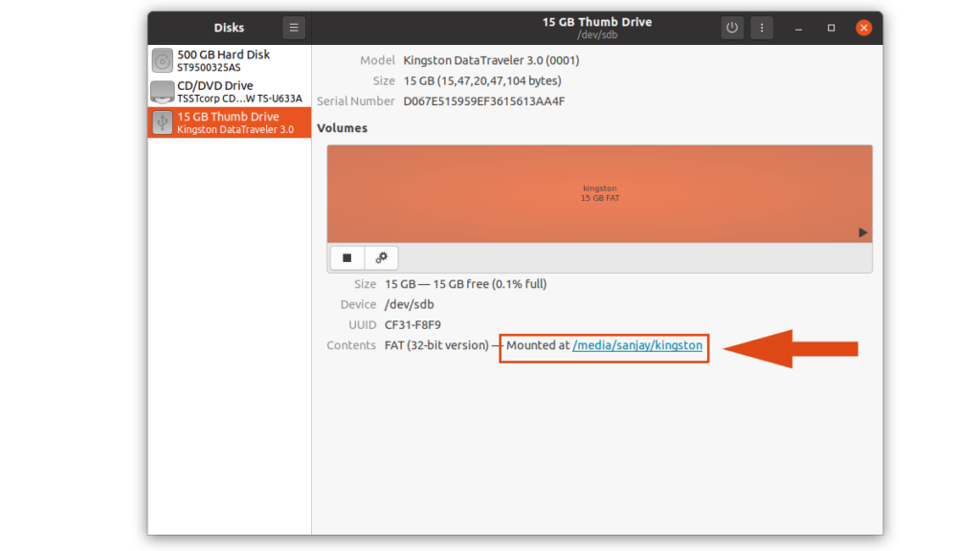Open the three-dot drive options menu
Viewport: 980px width, 551px height.
pos(762,27)
